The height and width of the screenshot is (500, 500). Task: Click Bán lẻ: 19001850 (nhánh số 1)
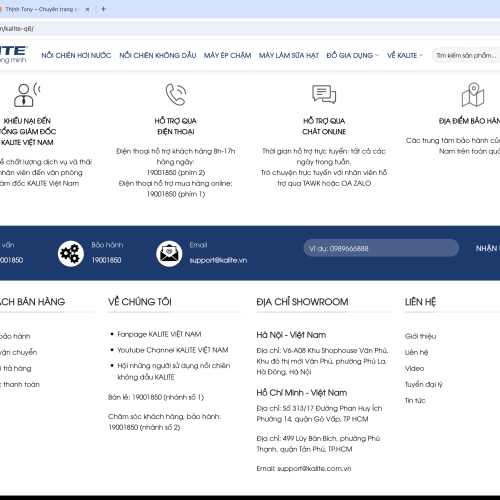click(x=156, y=397)
